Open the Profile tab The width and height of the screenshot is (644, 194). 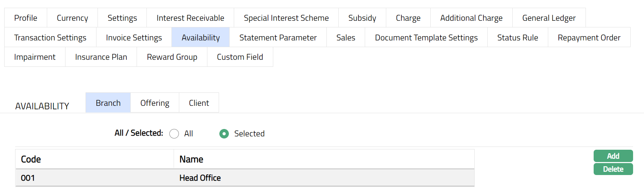26,18
